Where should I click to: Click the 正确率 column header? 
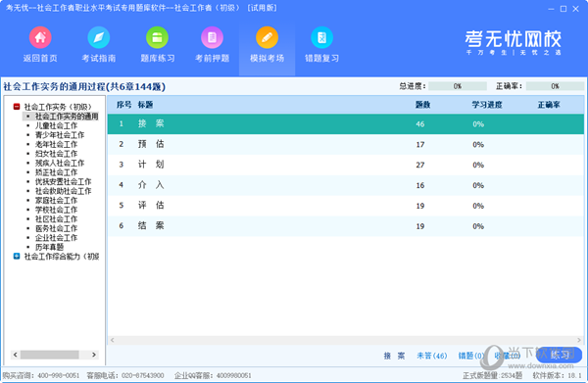[549, 105]
